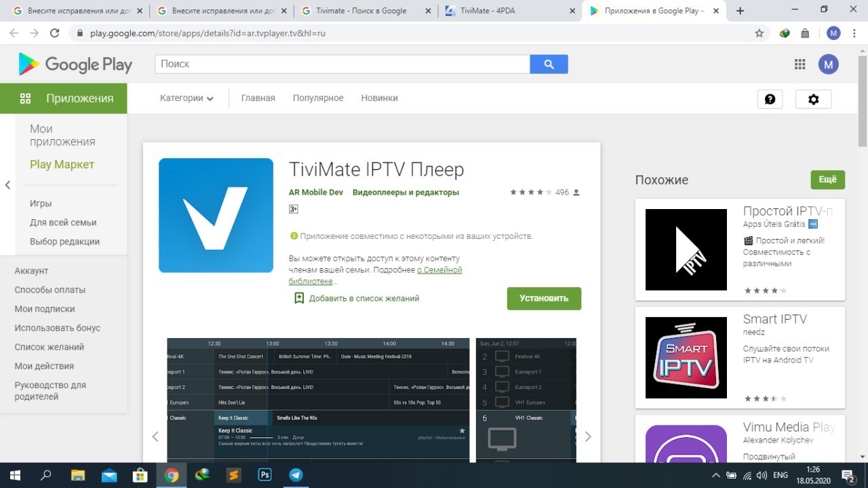Bookmark this page with the star icon
Image resolution: width=868 pixels, height=488 pixels.
tap(759, 33)
